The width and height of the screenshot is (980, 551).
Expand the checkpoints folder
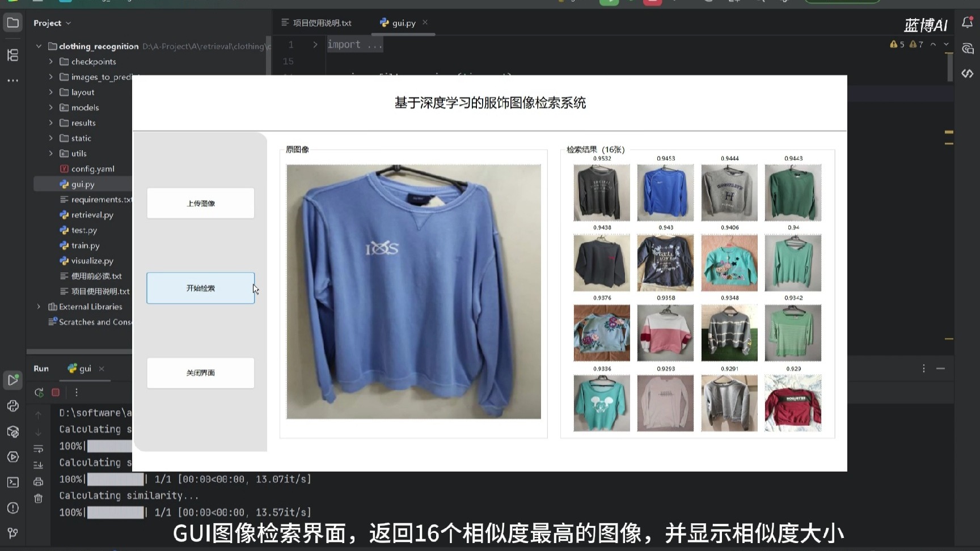pyautogui.click(x=50, y=62)
